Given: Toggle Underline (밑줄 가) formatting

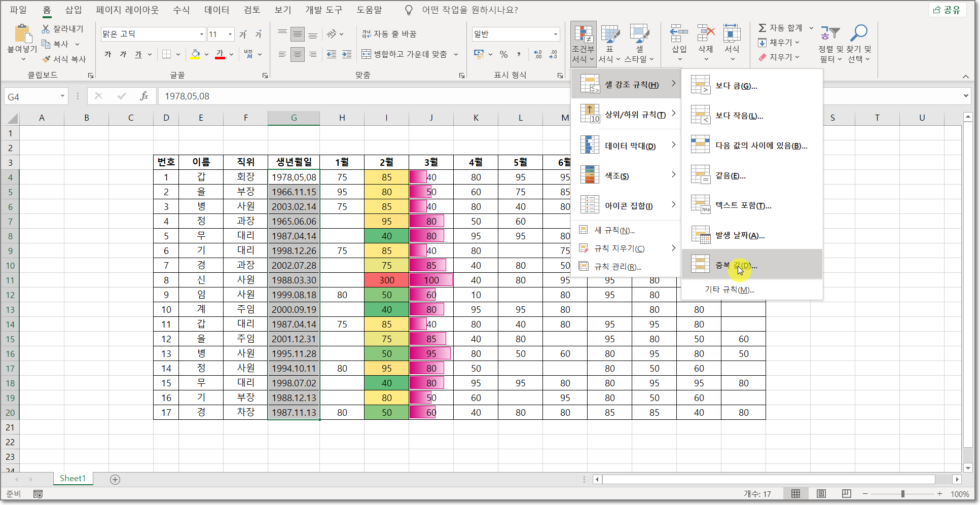Looking at the screenshot, I should (x=138, y=54).
